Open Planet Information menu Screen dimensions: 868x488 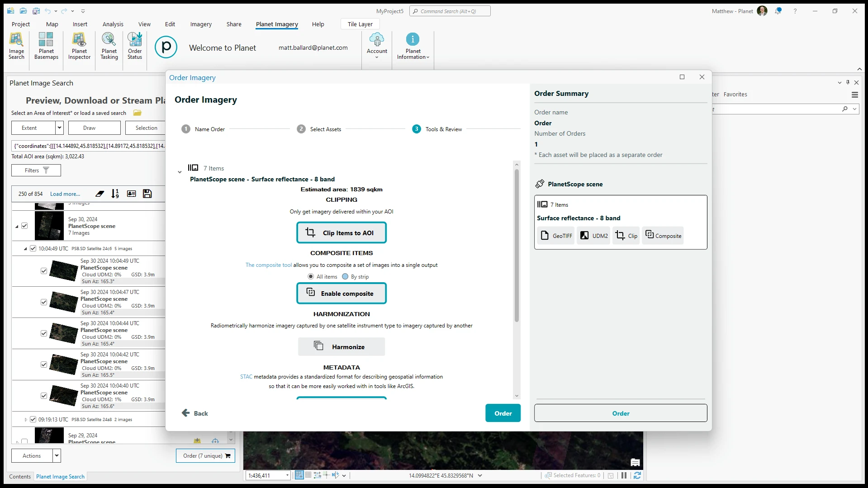pos(413,46)
